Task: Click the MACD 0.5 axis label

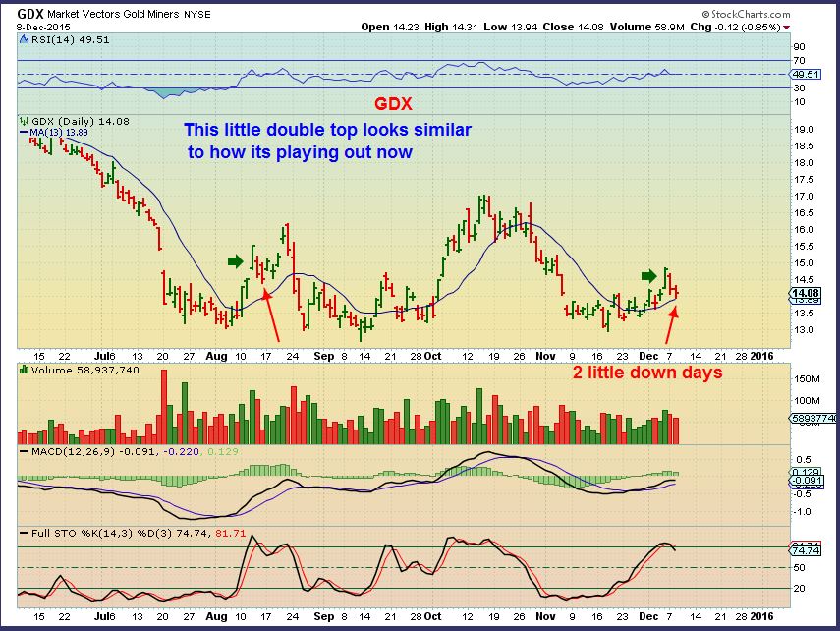Action: click(x=803, y=459)
